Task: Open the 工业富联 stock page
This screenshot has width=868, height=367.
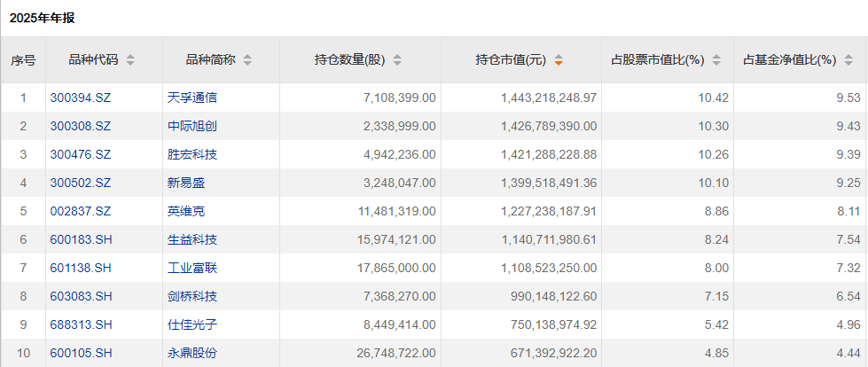Action: pyautogui.click(x=192, y=268)
